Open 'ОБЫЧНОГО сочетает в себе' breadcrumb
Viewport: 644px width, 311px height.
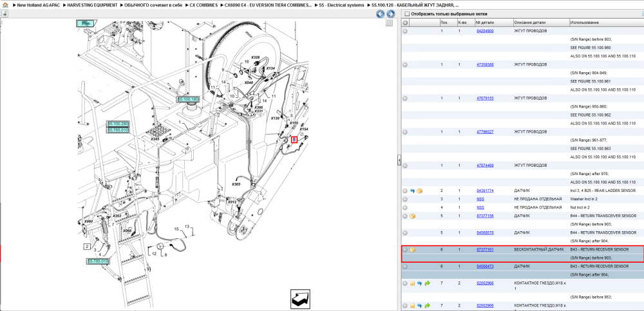(153, 5)
